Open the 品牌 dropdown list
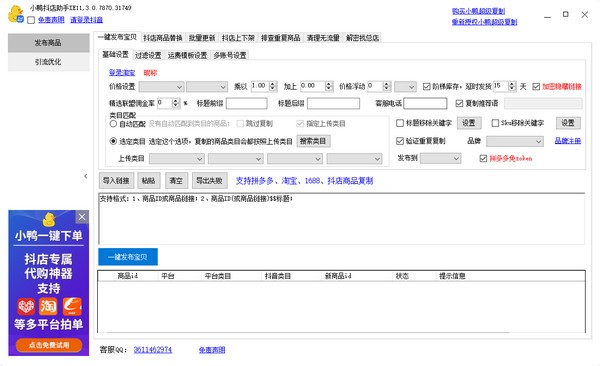This screenshot has height=366, width=600. pyautogui.click(x=515, y=142)
